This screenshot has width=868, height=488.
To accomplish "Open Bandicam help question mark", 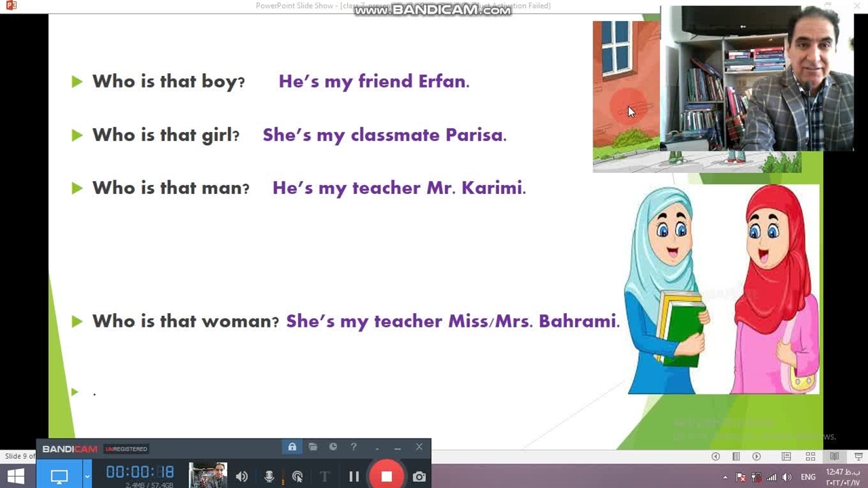I will [353, 447].
